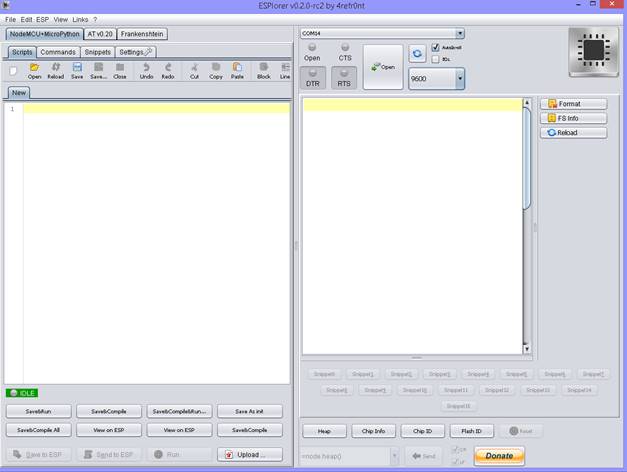Expand the =node.heap() command dropdown
Image resolution: width=627 pixels, height=472 pixels.
(x=395, y=456)
